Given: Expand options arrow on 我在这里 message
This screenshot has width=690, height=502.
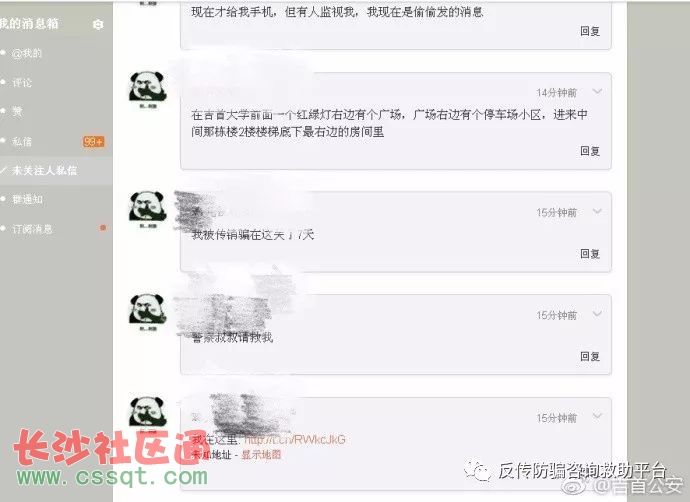Looking at the screenshot, I should (x=597, y=416).
